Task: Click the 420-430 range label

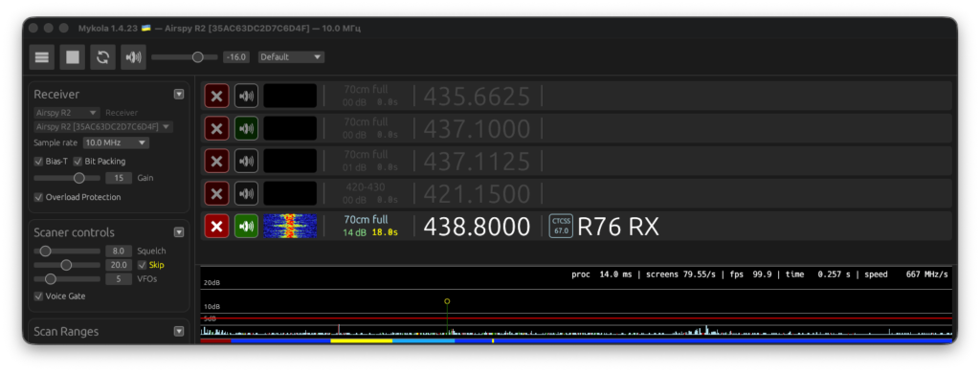Action: tap(366, 187)
